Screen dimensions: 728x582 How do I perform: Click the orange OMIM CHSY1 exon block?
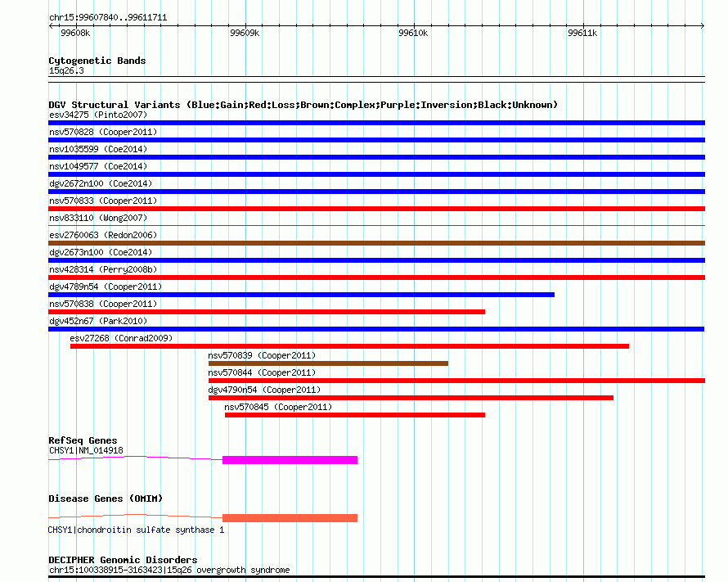tap(290, 518)
